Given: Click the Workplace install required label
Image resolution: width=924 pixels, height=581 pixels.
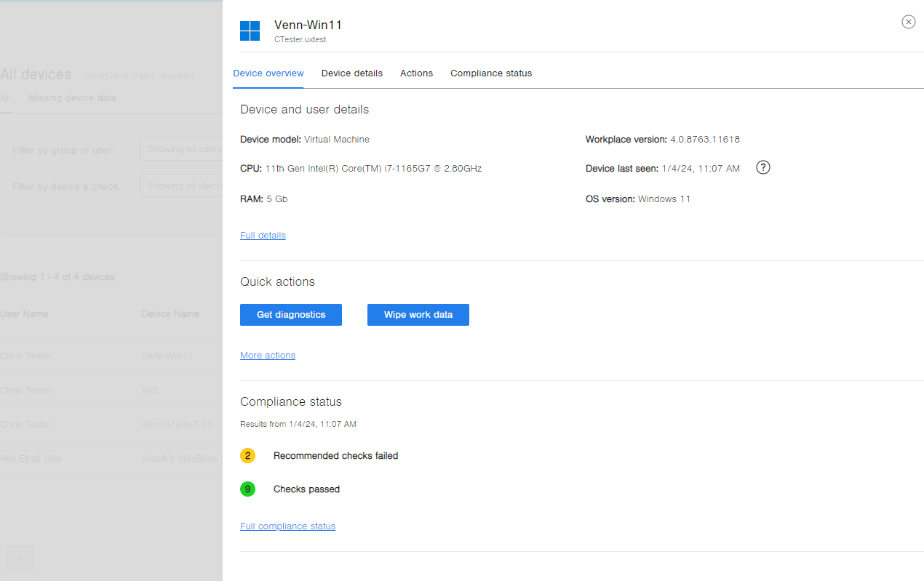Looking at the screenshot, I should pos(138,76).
